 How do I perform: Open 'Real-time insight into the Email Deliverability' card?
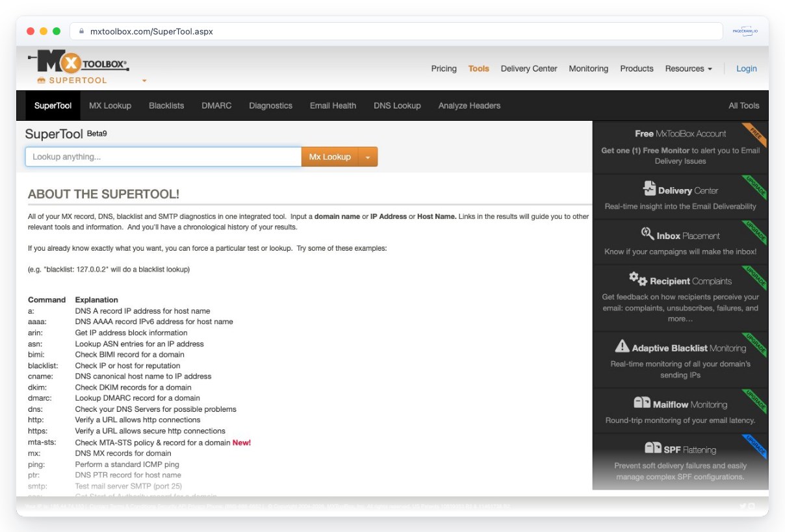[x=680, y=197]
